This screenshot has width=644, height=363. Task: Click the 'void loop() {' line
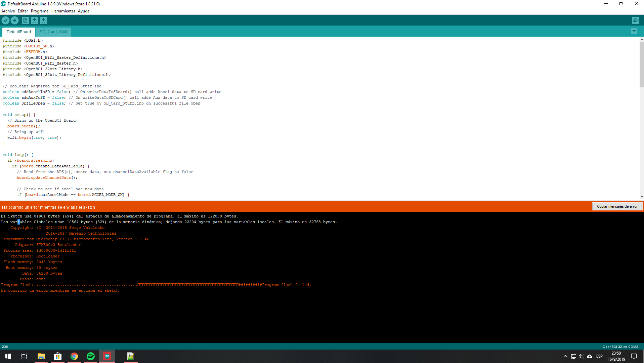point(18,155)
